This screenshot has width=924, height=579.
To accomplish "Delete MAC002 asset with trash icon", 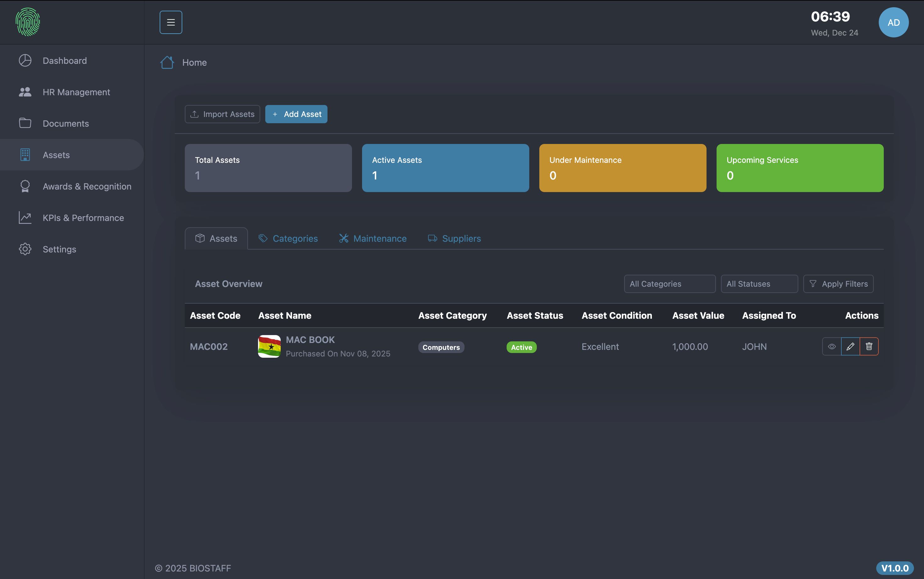I will [x=869, y=347].
